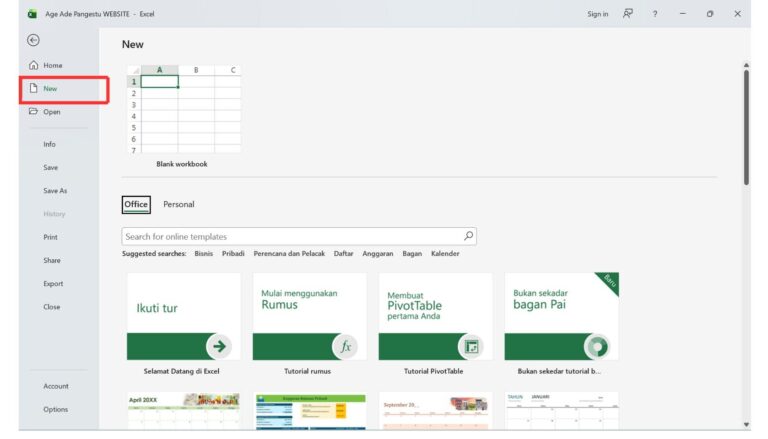
Task: Open the Bukan sekedar tutorial bagan Pai template
Action: 561,317
